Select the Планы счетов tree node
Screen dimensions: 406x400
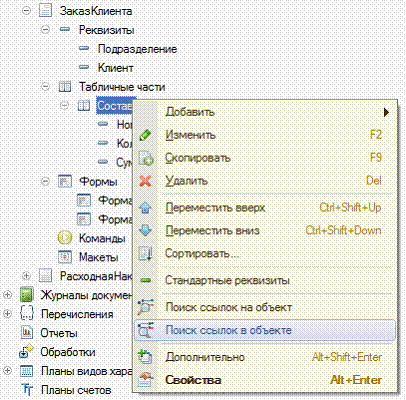pos(76,390)
